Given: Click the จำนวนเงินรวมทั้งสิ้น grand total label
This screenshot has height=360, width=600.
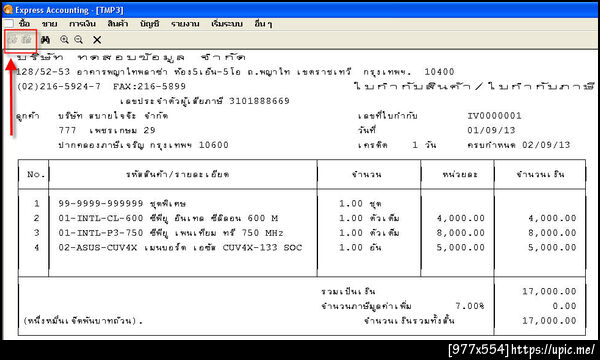Looking at the screenshot, I should point(409,321).
